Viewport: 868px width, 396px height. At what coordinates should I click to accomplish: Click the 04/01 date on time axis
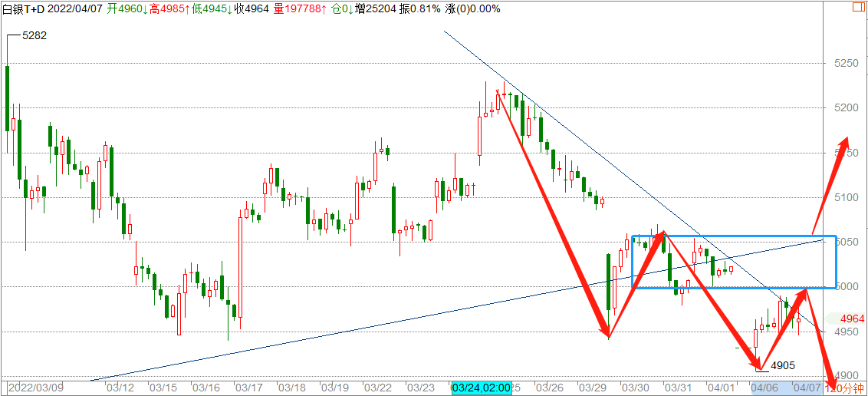(x=720, y=387)
